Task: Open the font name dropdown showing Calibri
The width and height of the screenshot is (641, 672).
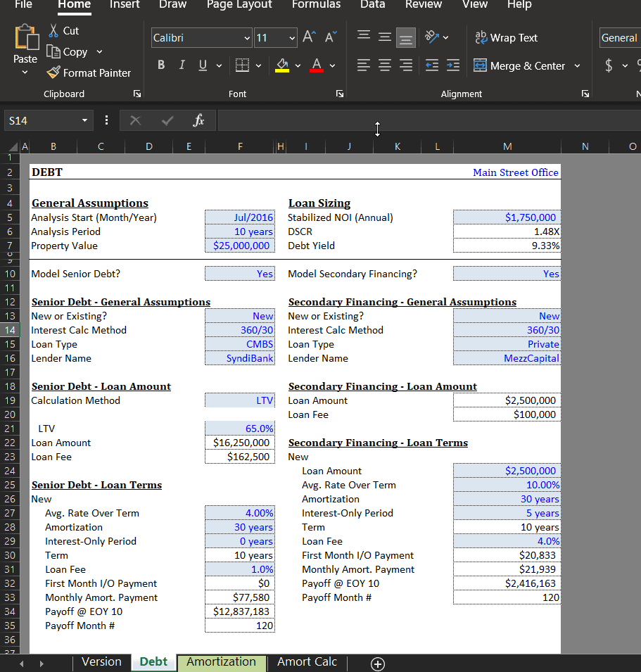Action: pyautogui.click(x=247, y=38)
